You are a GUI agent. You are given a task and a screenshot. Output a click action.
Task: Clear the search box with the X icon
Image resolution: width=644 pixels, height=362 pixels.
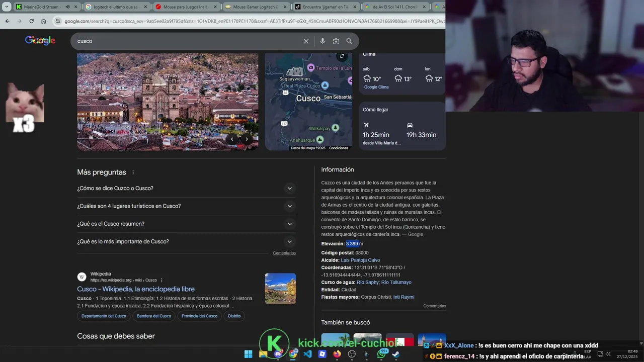(306, 41)
